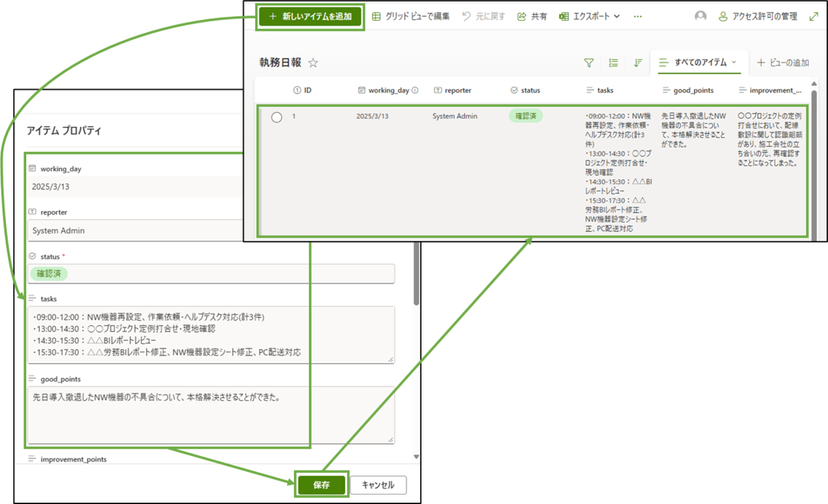Click the 確認済 status pill in list row
Screen dimensions: 828x504
pyautogui.click(x=526, y=117)
